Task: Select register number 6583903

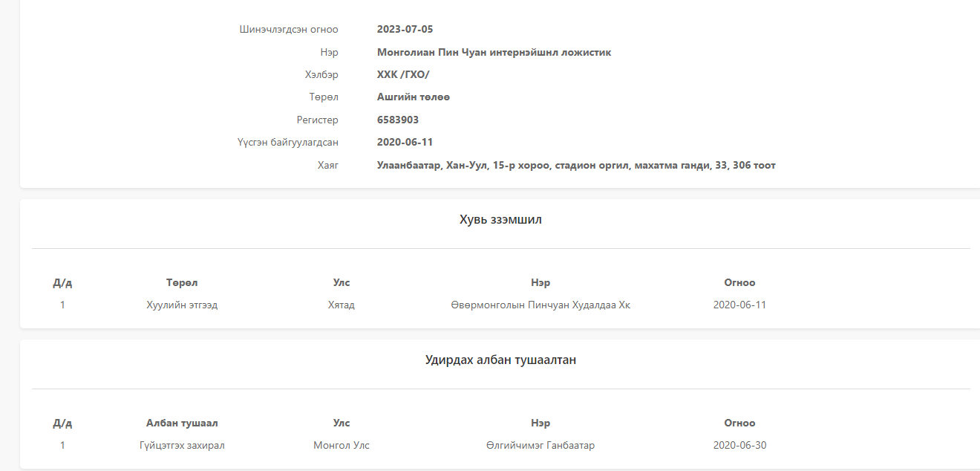Action: coord(398,120)
